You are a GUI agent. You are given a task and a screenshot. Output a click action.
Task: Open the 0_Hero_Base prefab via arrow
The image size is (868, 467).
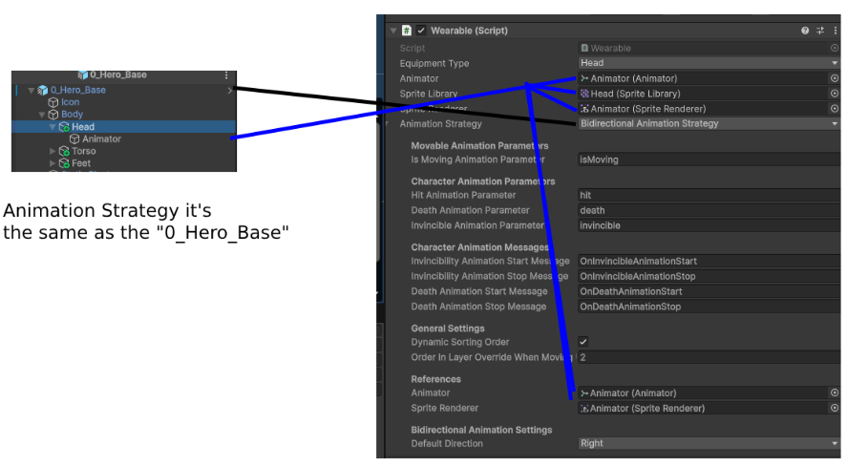tap(229, 91)
